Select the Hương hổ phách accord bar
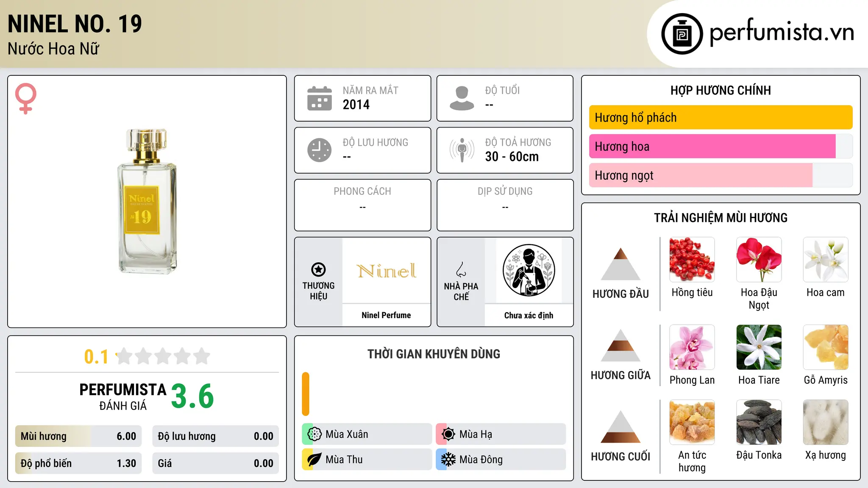 click(721, 117)
